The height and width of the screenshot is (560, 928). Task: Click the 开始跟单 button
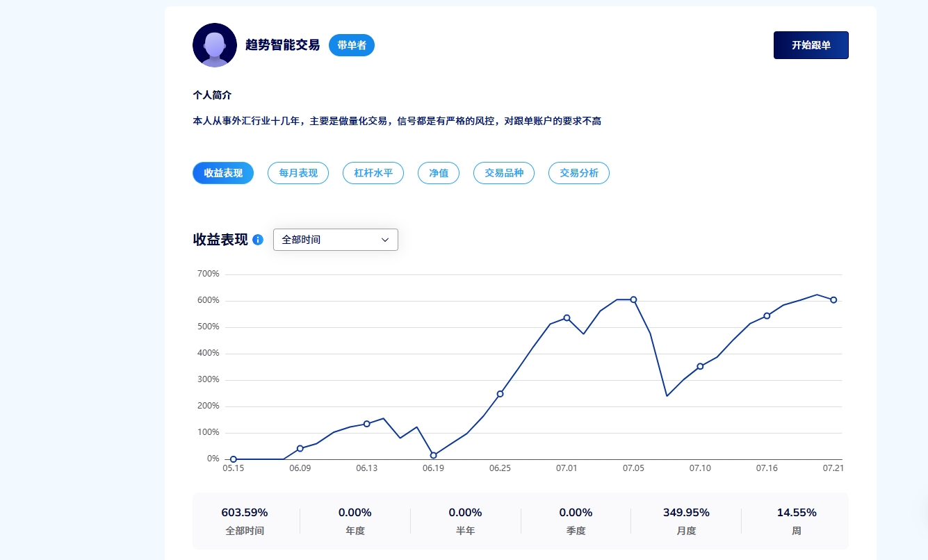(811, 45)
